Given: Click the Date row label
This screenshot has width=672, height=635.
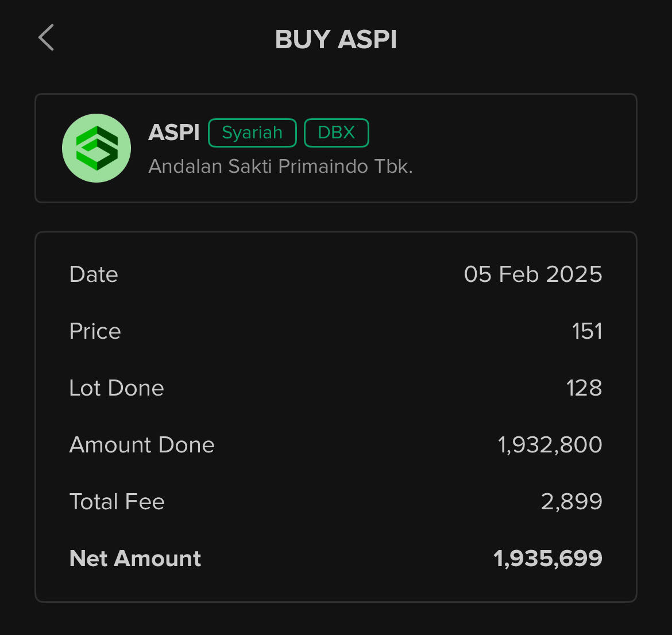Looking at the screenshot, I should pos(94,274).
